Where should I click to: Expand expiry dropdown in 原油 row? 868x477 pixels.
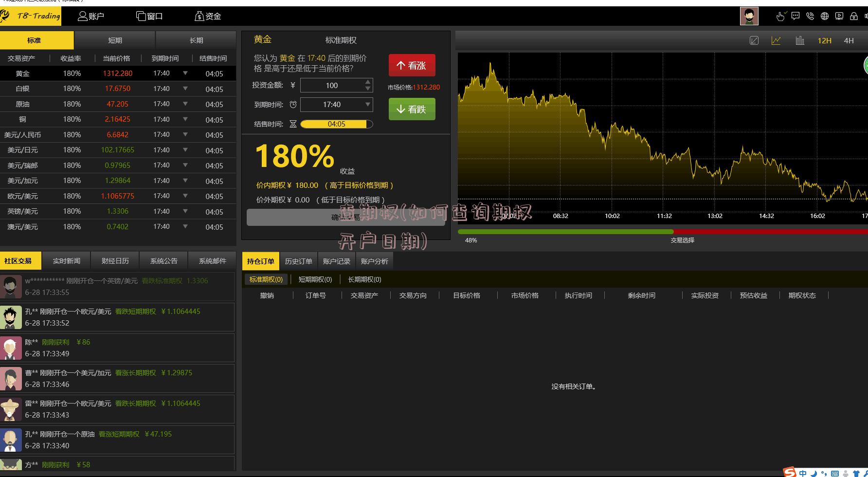(185, 104)
